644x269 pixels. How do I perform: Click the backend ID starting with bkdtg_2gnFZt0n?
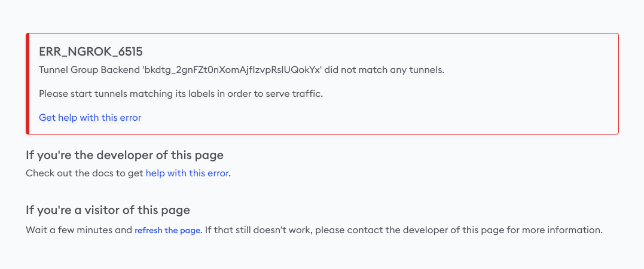click(x=231, y=70)
